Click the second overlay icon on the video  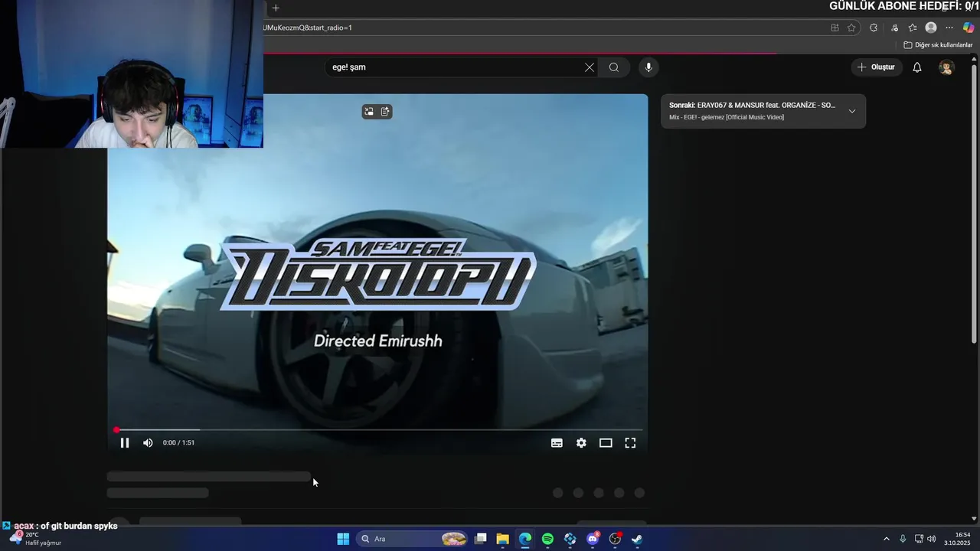[x=385, y=112]
